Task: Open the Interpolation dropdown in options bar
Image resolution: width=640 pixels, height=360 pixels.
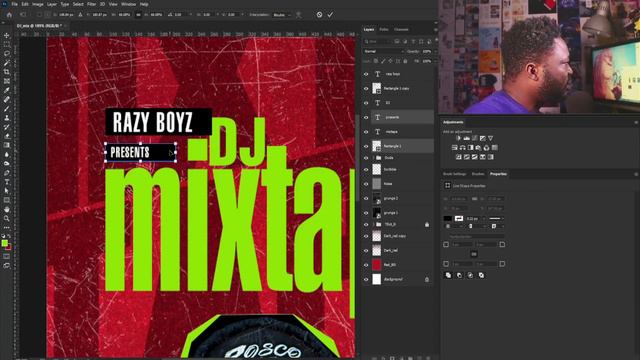Action: coord(282,15)
